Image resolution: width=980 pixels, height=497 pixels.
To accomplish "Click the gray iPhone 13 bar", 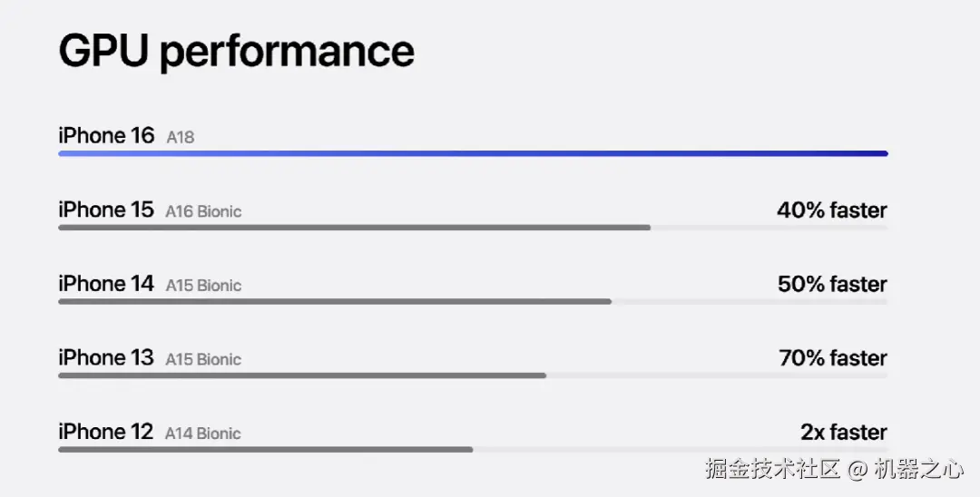I will coord(302,375).
